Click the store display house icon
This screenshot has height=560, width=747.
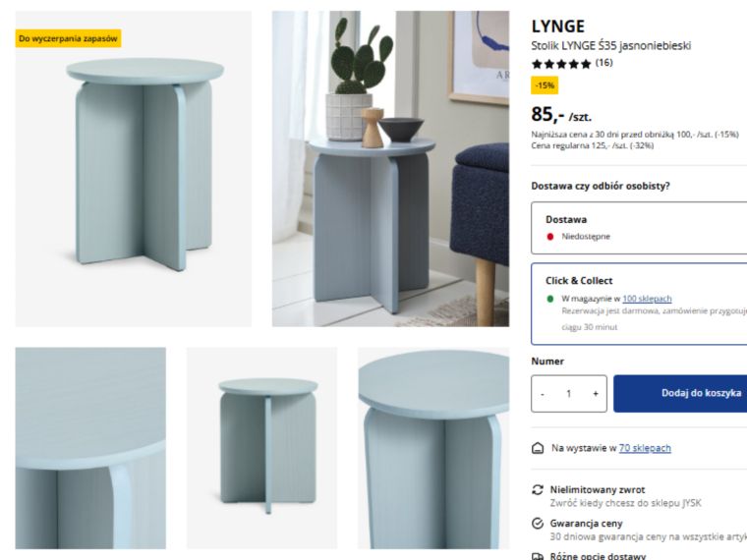pos(538,448)
